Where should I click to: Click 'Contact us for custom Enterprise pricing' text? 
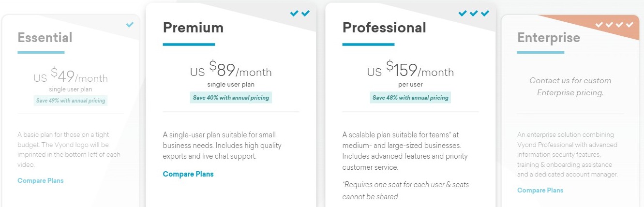click(x=570, y=87)
